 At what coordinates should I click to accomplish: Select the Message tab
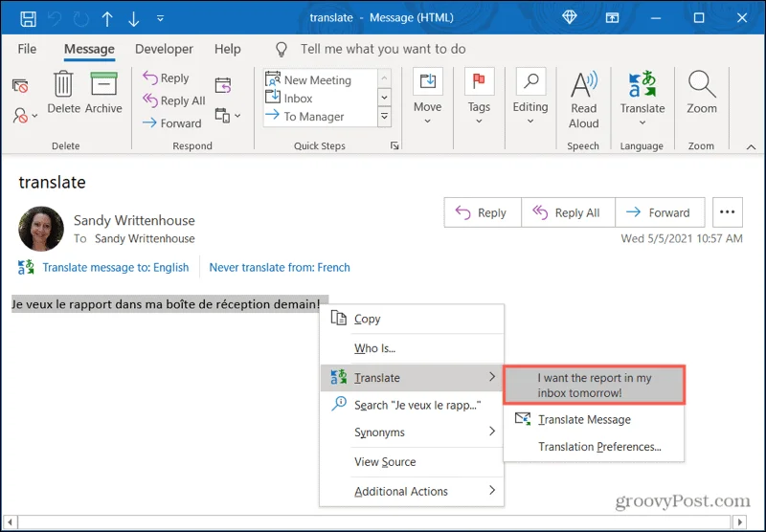pos(89,49)
